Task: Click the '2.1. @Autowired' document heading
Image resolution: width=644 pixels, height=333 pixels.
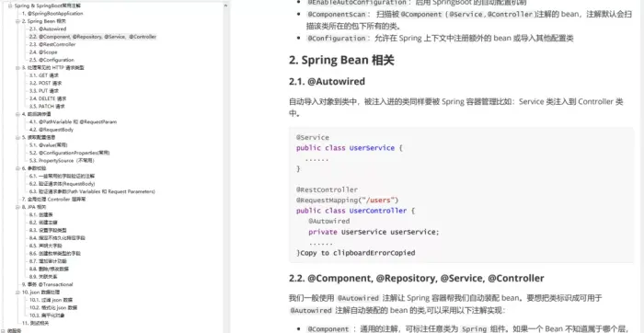Action: coord(327,82)
